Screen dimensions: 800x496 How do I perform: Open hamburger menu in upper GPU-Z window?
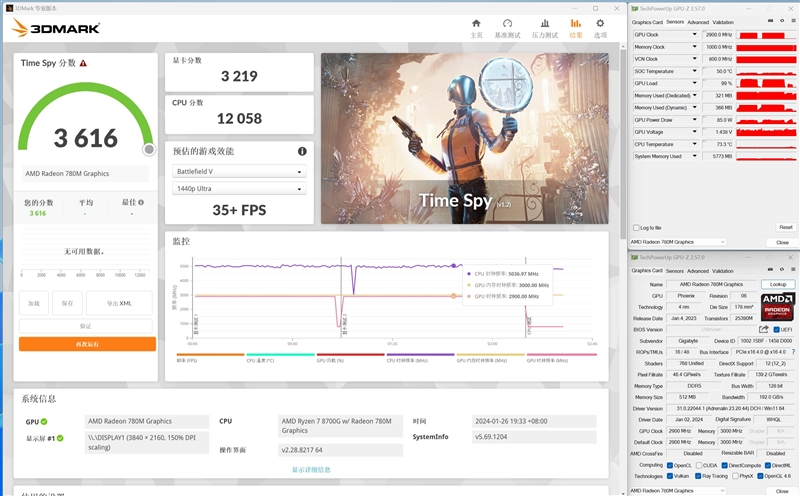coord(793,21)
